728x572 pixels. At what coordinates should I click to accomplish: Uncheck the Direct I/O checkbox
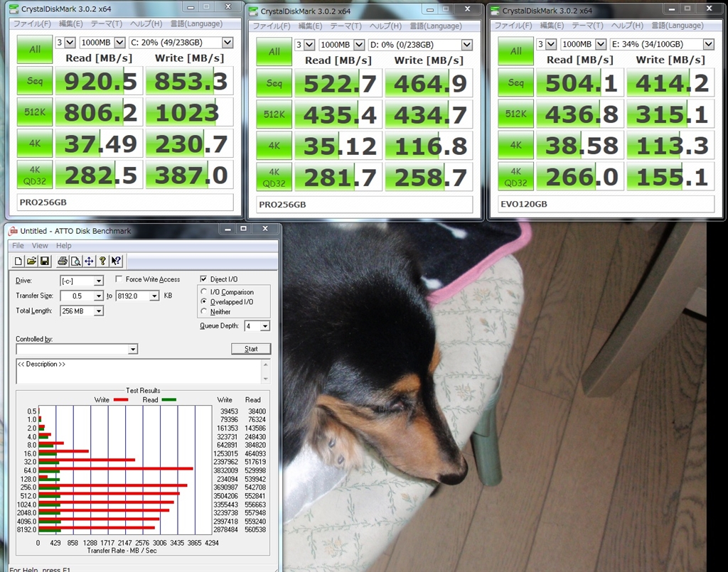coord(203,279)
